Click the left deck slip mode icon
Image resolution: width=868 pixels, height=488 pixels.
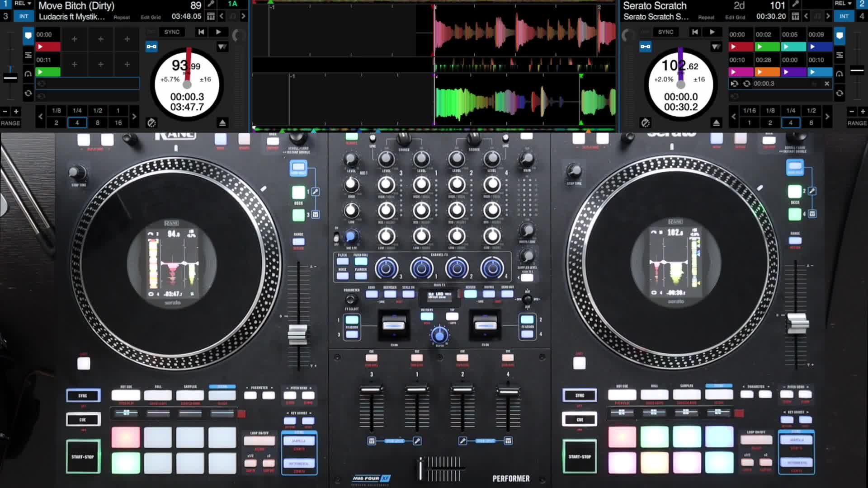coord(151,123)
